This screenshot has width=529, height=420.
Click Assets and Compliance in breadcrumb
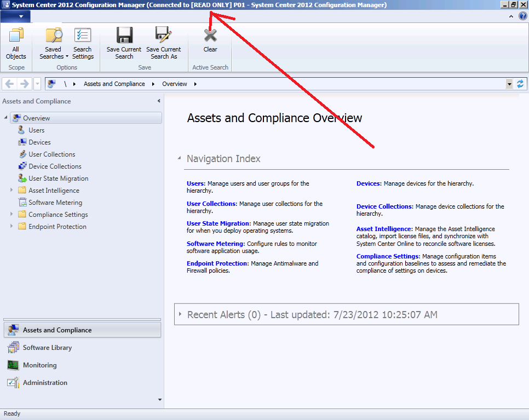[x=114, y=84]
